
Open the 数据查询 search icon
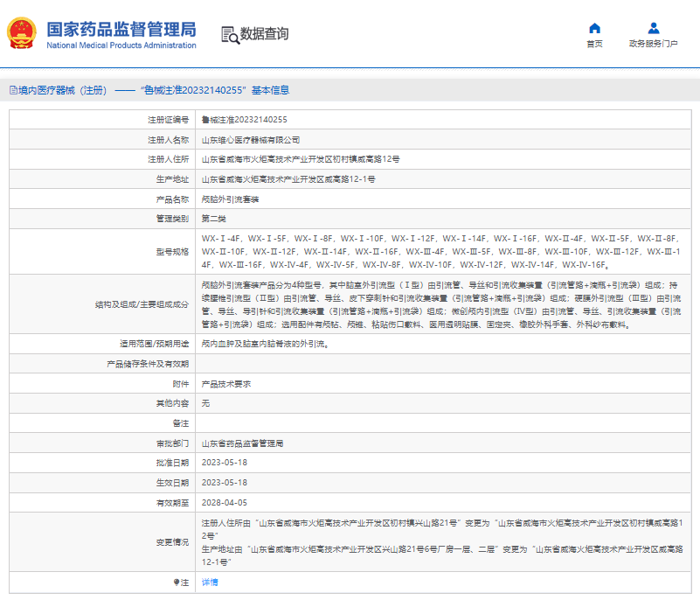point(230,35)
